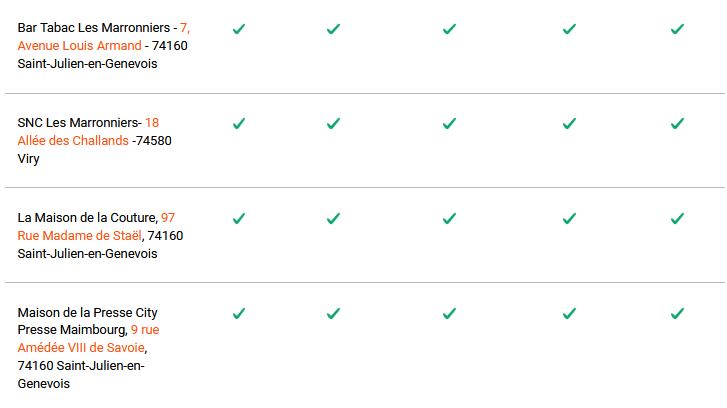The height and width of the screenshot is (408, 727).
Task: Select the Bar Tabac Les Marronniers name text
Action: (94, 28)
